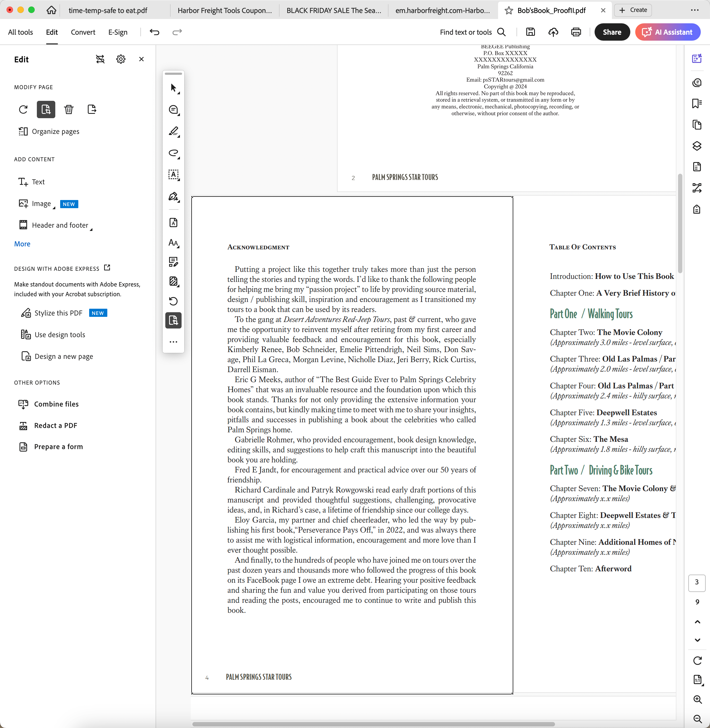Select the selection arrow tool
The width and height of the screenshot is (710, 728).
coord(173,88)
